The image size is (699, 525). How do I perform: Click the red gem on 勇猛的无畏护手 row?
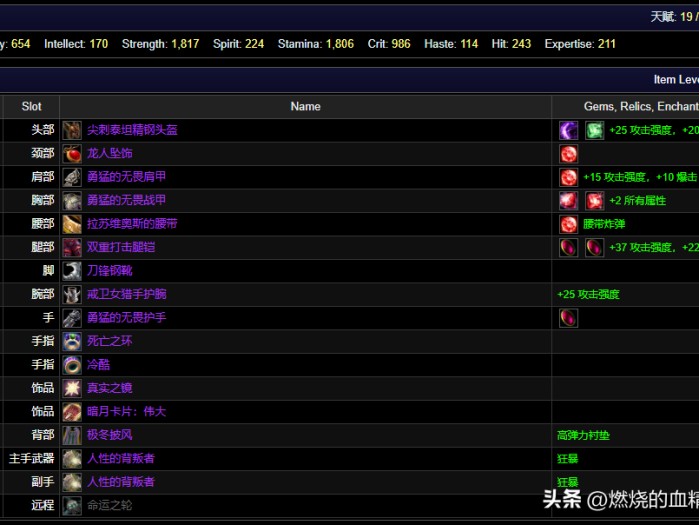[568, 318]
